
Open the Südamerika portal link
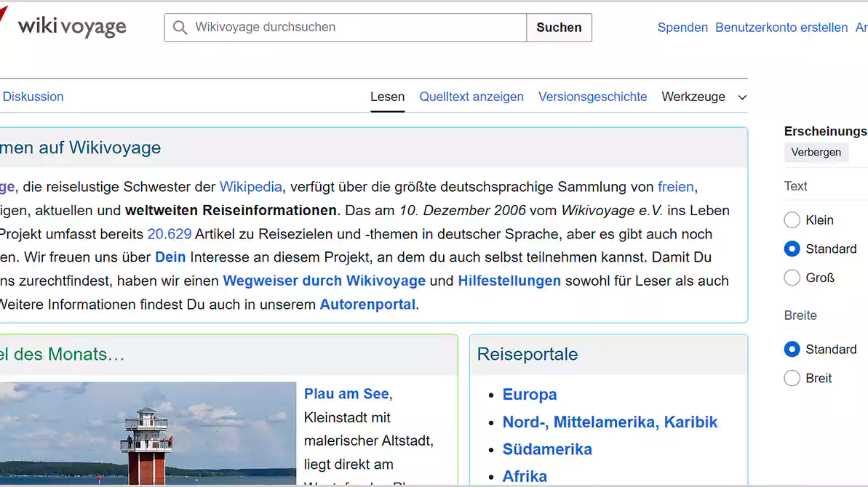[547, 449]
